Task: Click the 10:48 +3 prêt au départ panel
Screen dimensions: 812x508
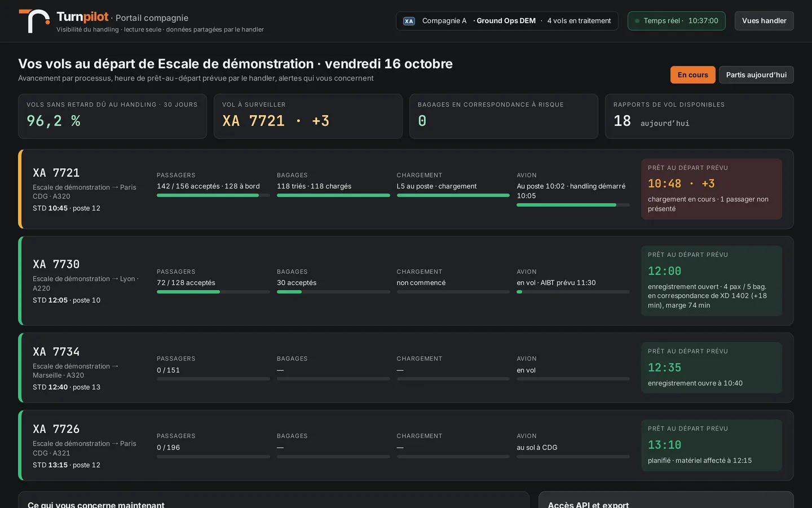Action: point(712,189)
